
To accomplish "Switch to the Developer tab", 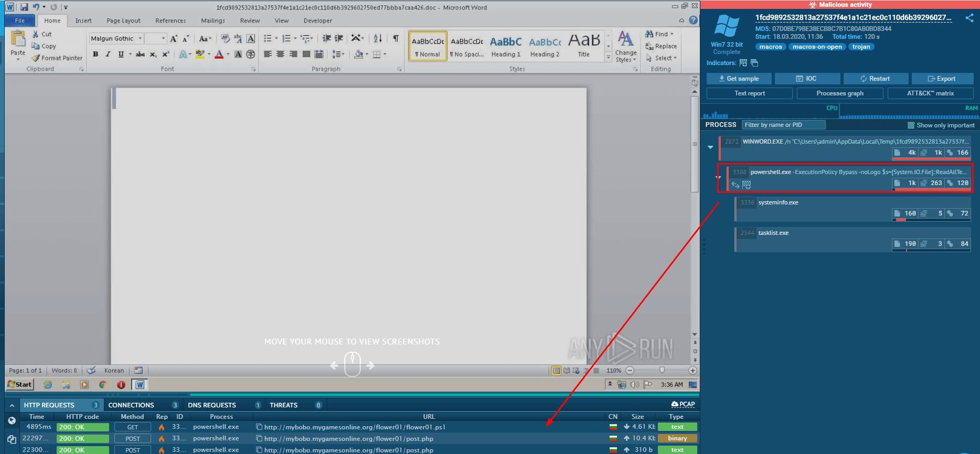I will click(x=318, y=20).
